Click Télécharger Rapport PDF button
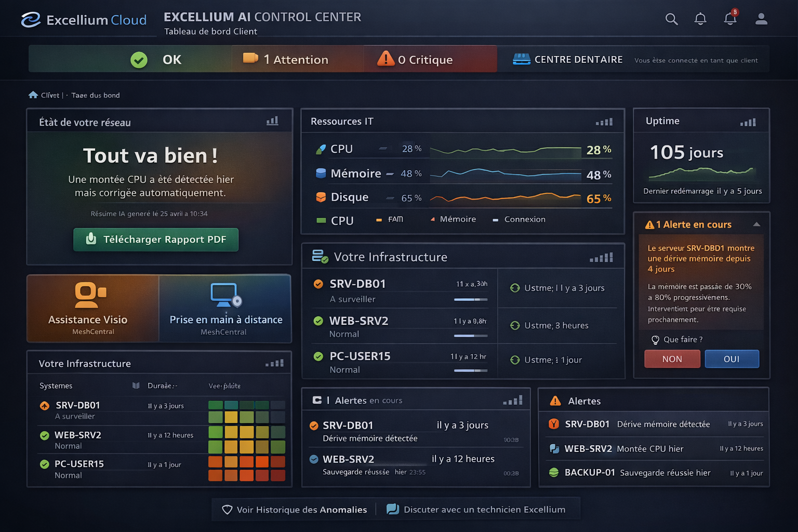This screenshot has width=798, height=532. tap(156, 240)
